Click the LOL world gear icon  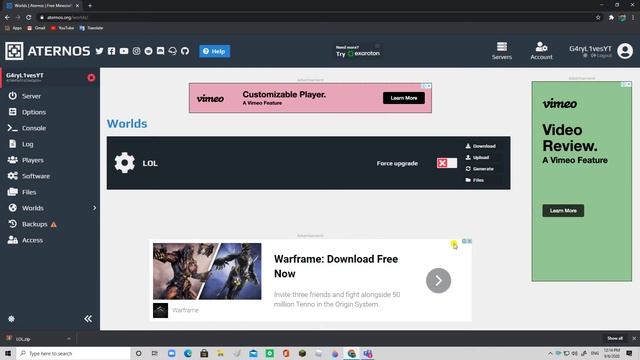coord(124,163)
